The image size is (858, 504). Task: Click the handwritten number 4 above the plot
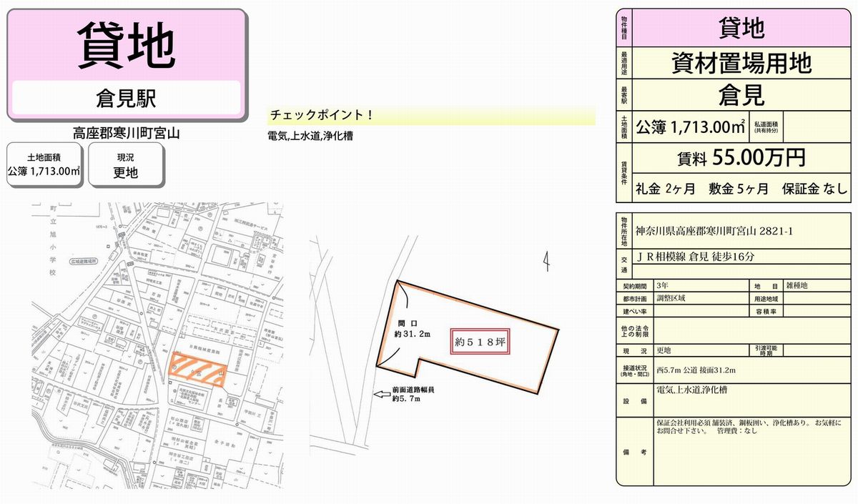(x=546, y=262)
